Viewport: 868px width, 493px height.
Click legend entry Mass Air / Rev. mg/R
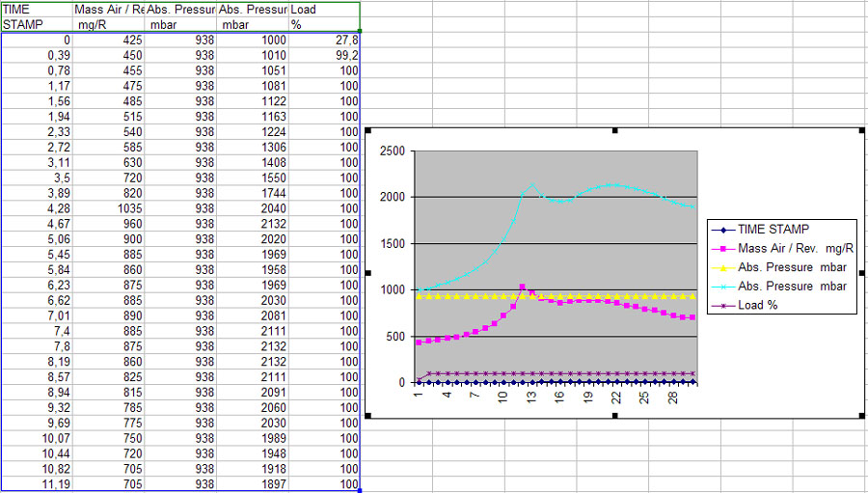pos(791,248)
